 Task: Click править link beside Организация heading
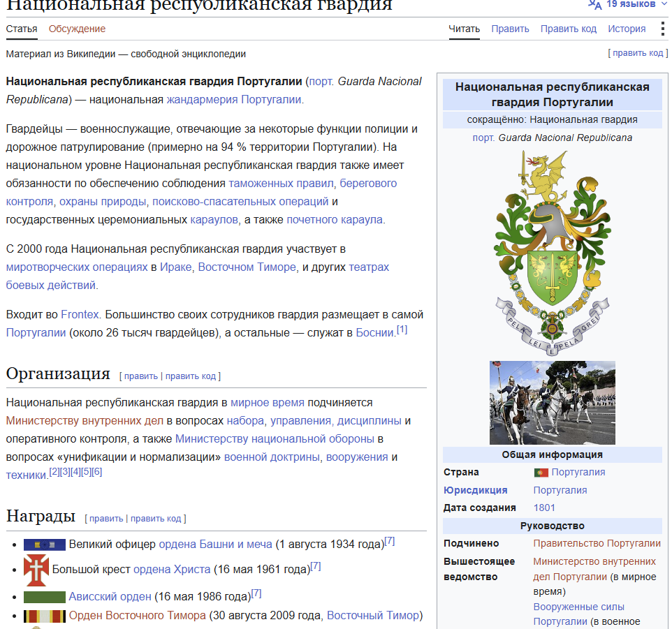point(141,376)
